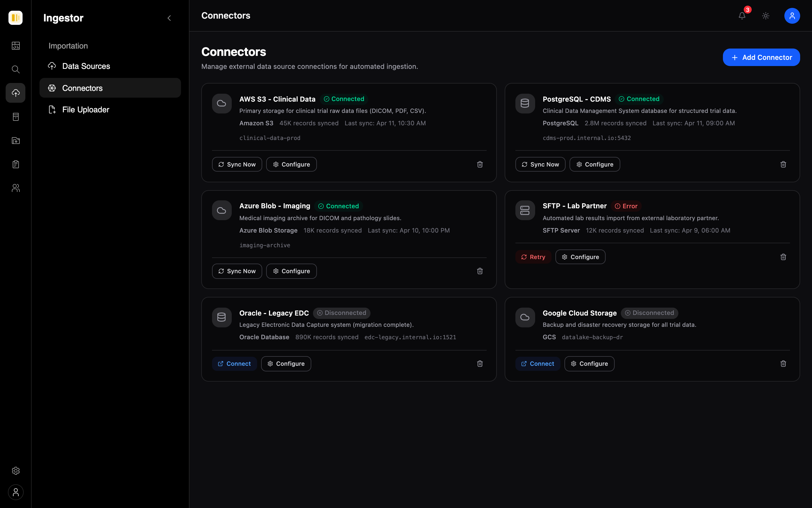Go to Data Sources in the sidebar
The image size is (812, 508).
click(x=110, y=66)
